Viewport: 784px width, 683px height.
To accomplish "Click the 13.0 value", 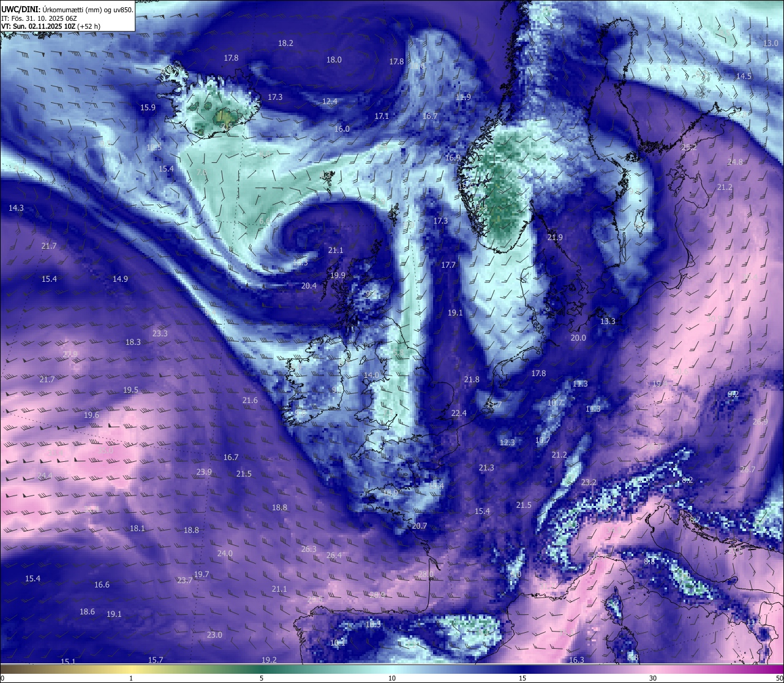I will [x=771, y=43].
